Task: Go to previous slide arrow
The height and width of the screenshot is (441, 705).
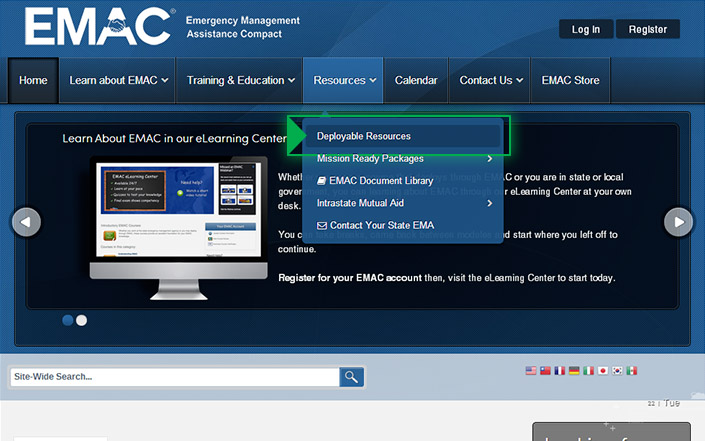Action: pyautogui.click(x=27, y=222)
